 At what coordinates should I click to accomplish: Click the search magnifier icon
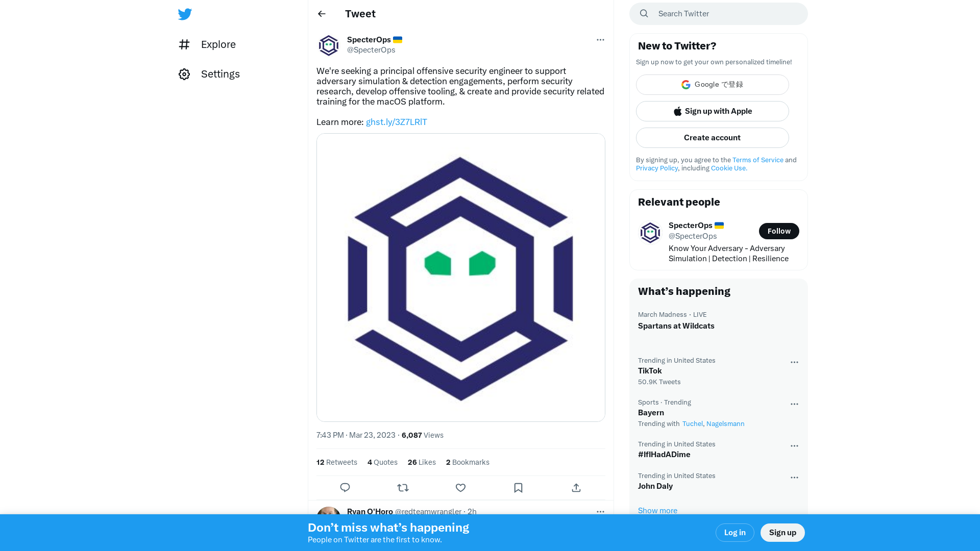pos(644,13)
